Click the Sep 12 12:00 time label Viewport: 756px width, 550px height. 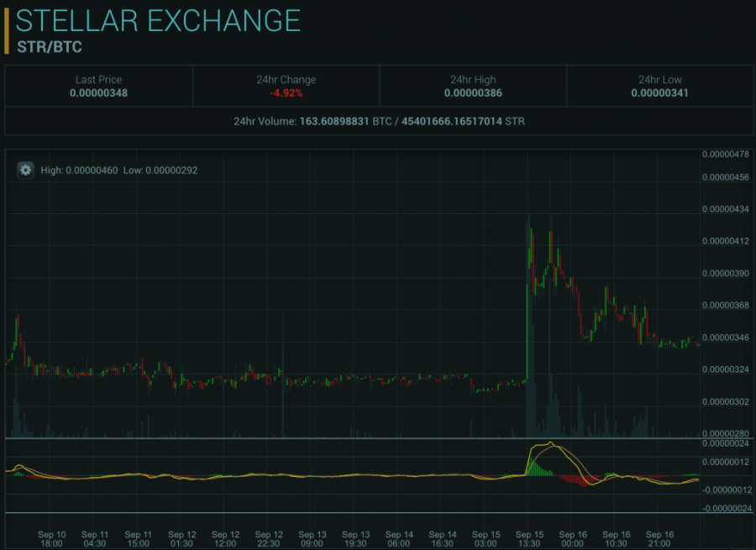tap(225, 539)
